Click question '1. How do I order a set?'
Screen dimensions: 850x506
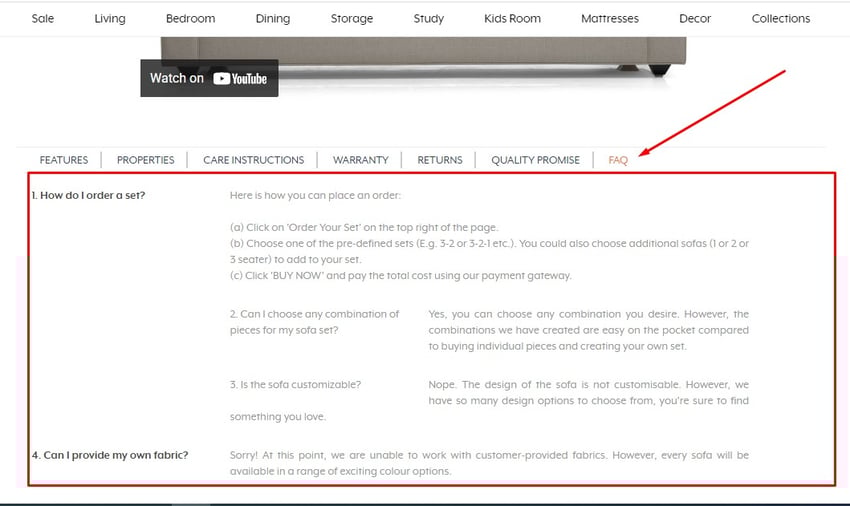point(88,195)
